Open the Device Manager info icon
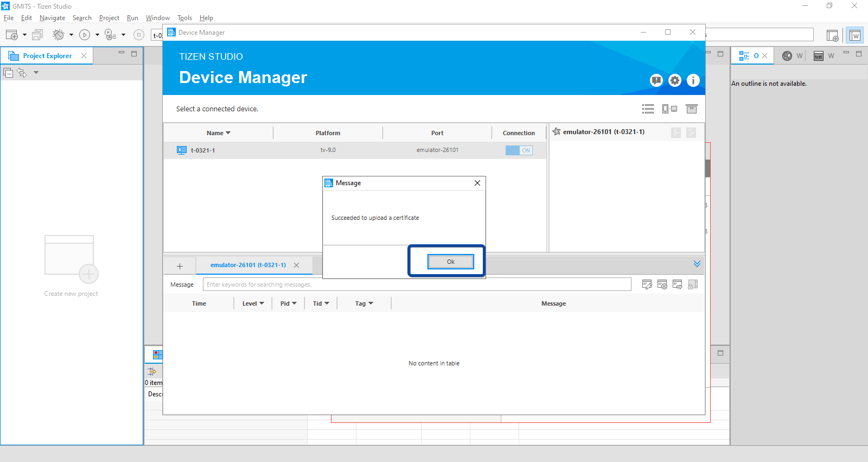This screenshot has height=462, width=868. coord(693,80)
